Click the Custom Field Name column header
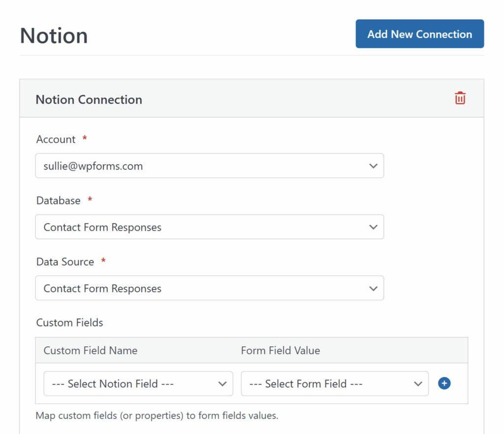Image resolution: width=504 pixels, height=434 pixels. 90,350
